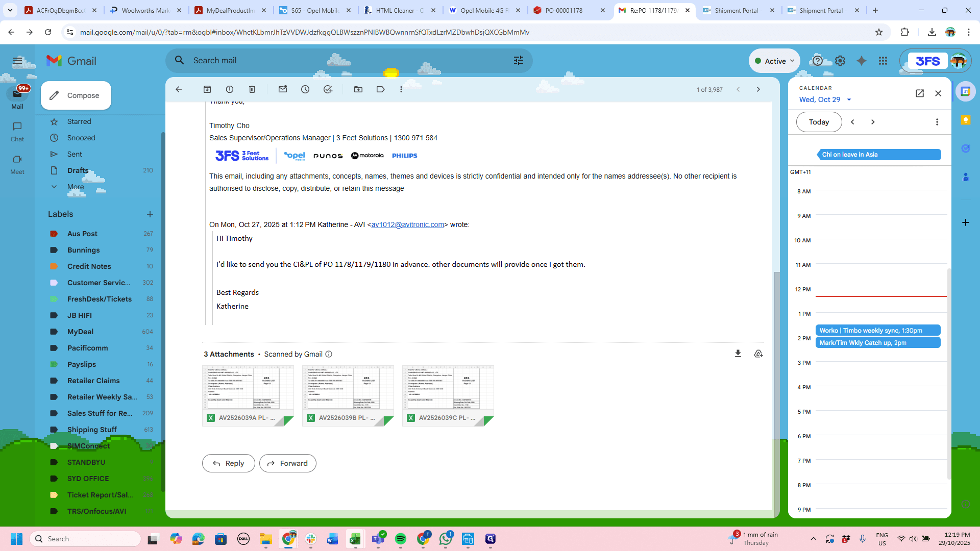Open Gmail settings gear
Image resolution: width=980 pixels, height=551 pixels.
point(840,61)
